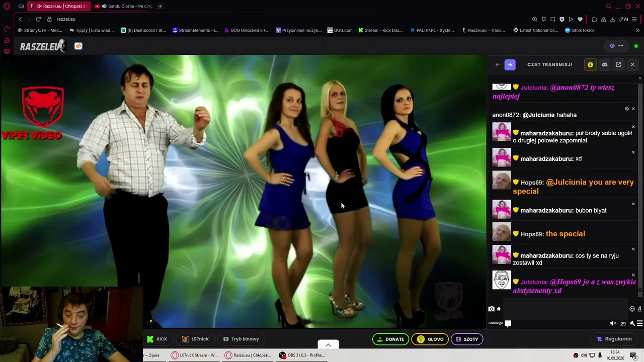Open the Regulamin rules button
The width and height of the screenshot is (644, 362).
pyautogui.click(x=614, y=339)
